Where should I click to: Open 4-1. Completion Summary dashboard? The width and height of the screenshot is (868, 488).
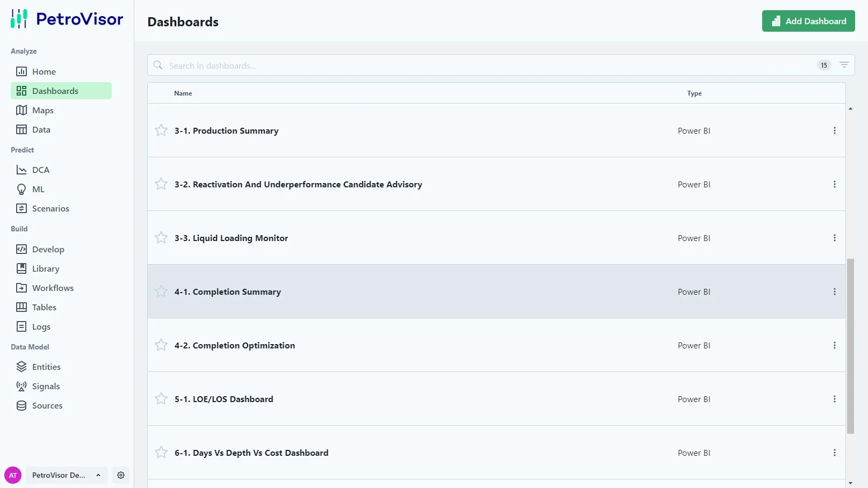[228, 292]
